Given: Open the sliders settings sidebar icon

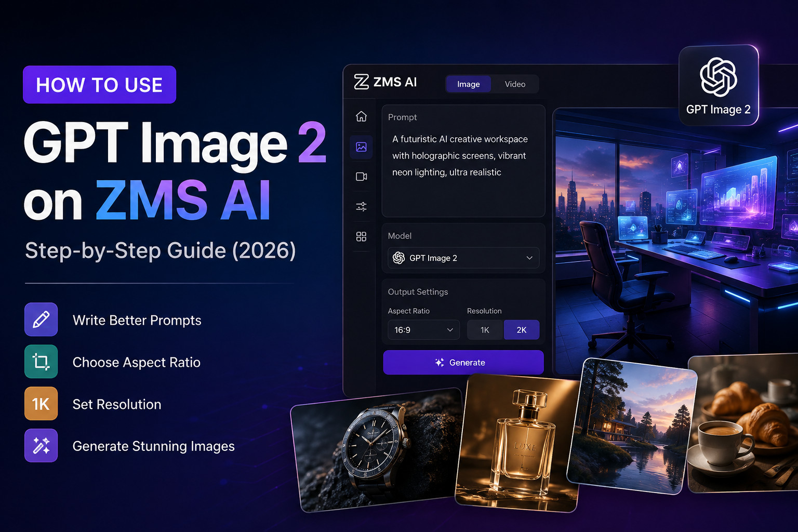Looking at the screenshot, I should [x=361, y=207].
